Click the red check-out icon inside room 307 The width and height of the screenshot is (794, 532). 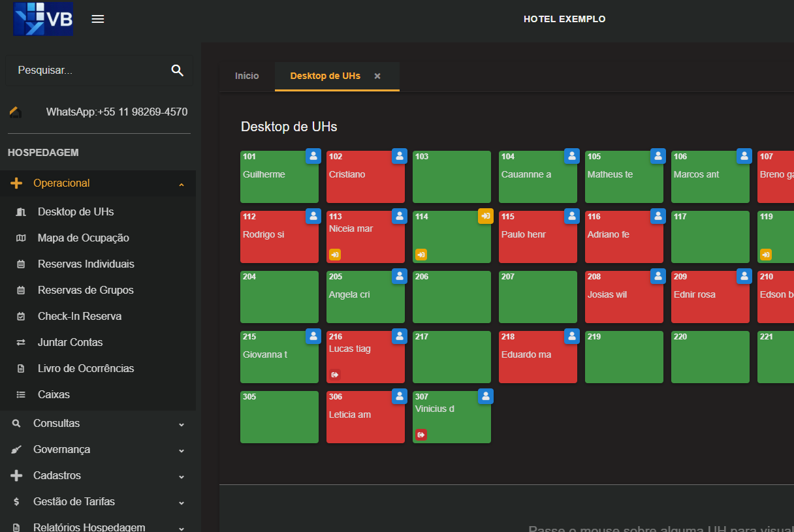[x=421, y=435]
